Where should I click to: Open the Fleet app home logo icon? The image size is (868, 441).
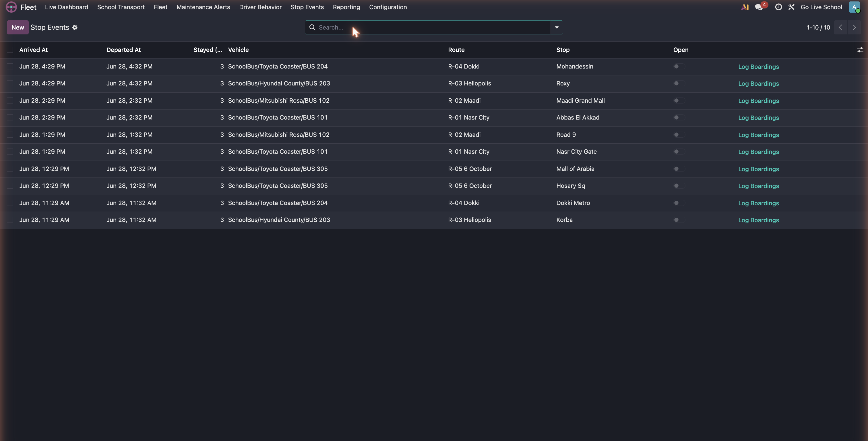click(11, 7)
